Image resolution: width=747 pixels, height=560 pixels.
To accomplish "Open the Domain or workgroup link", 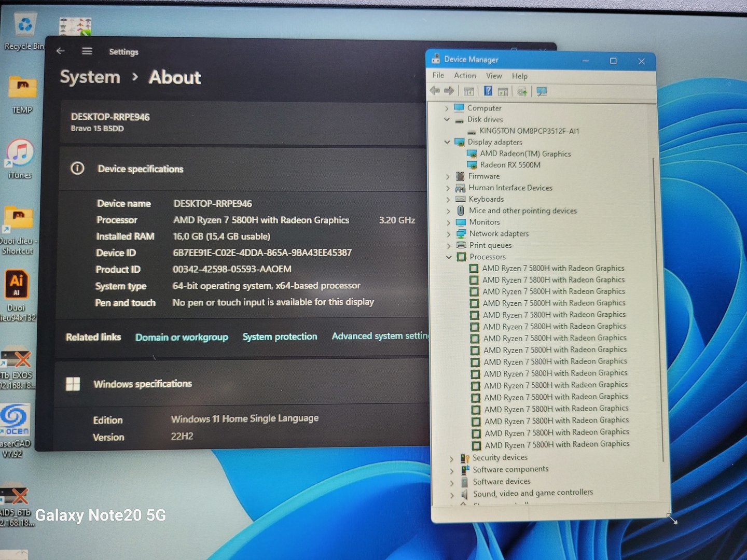I will pyautogui.click(x=182, y=337).
